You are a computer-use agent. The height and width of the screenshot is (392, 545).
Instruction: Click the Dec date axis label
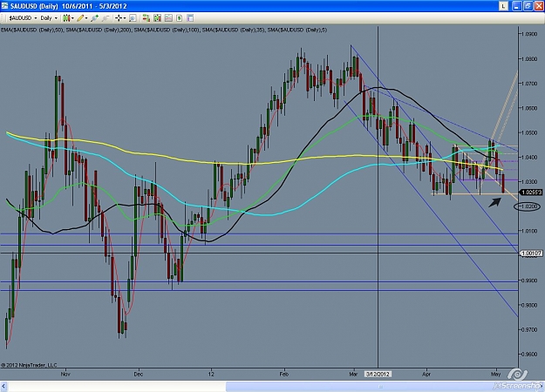click(x=139, y=374)
